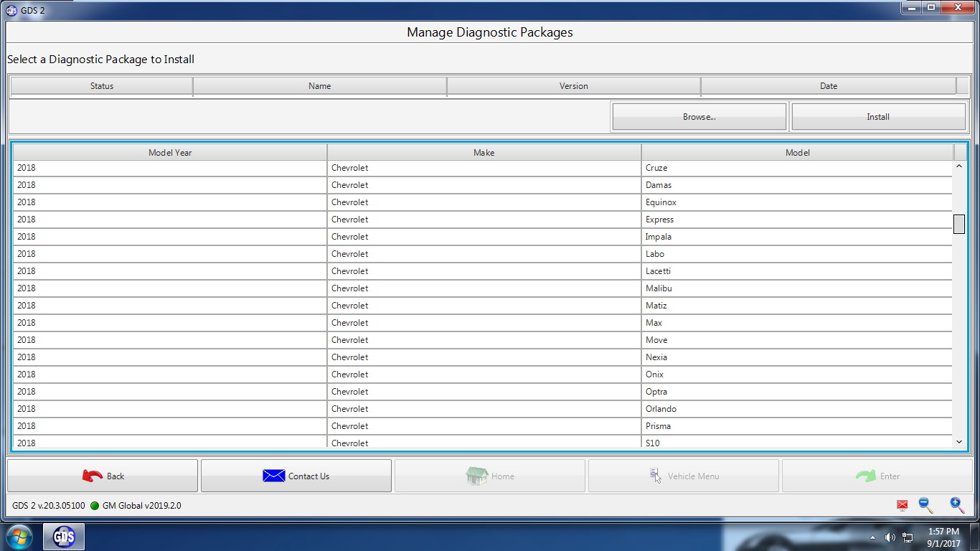Click the network tray icon

(908, 537)
